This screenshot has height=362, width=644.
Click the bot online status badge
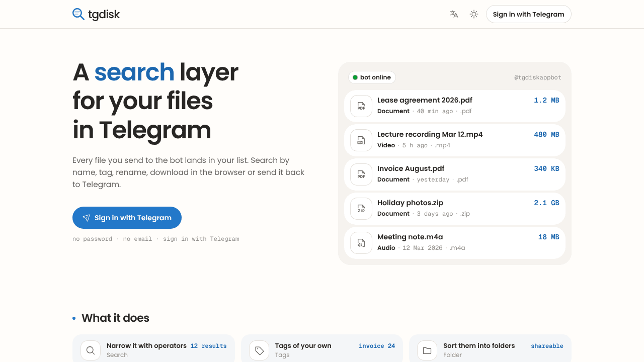(372, 77)
